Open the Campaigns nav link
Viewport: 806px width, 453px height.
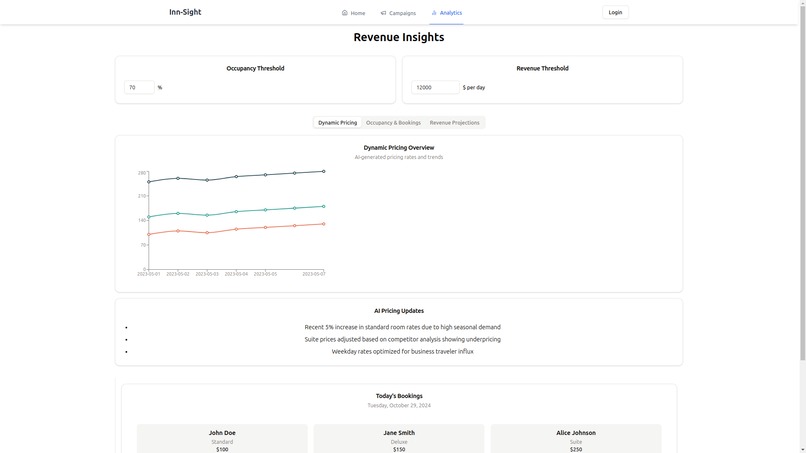coord(398,13)
